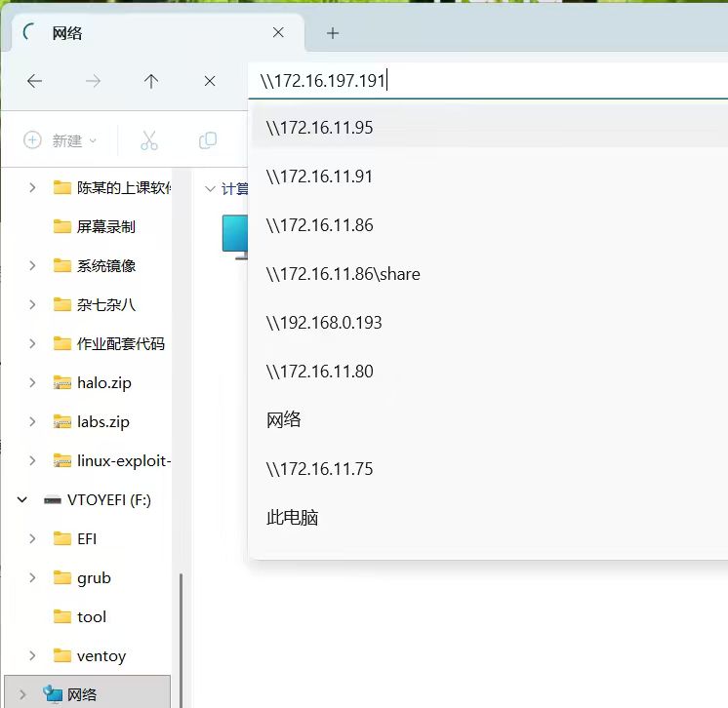The height and width of the screenshot is (708, 728).
Task: Select the halo.zip archive
Action: [103, 382]
